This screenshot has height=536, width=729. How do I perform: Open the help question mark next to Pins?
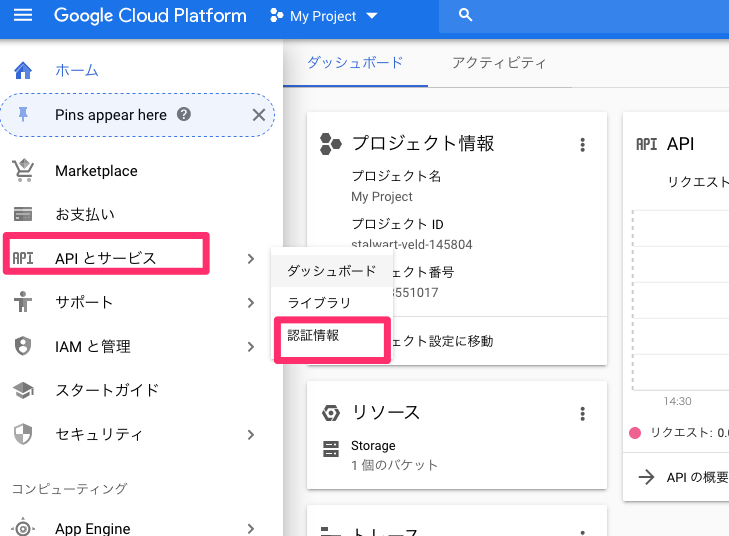tap(184, 114)
